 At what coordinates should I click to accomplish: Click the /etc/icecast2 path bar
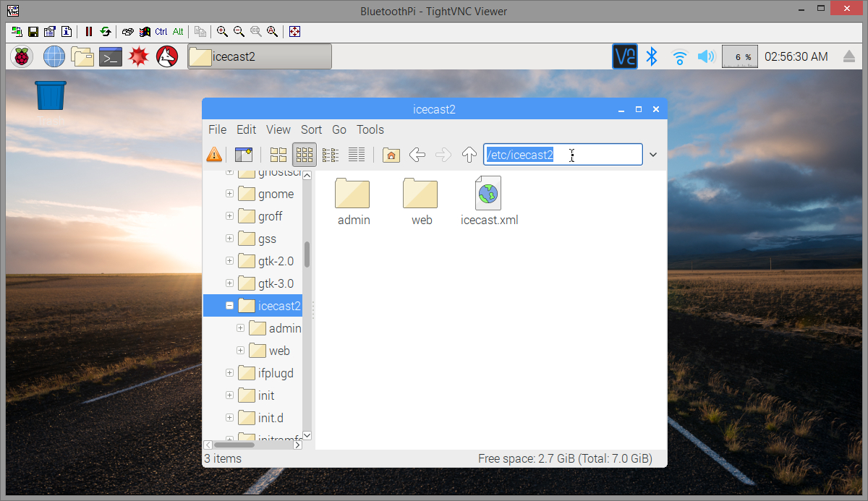[563, 155]
